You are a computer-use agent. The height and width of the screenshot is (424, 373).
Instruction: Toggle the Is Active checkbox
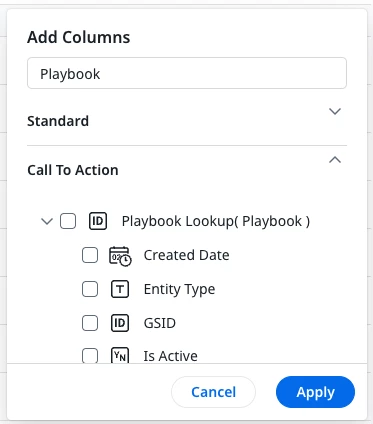pyautogui.click(x=90, y=356)
